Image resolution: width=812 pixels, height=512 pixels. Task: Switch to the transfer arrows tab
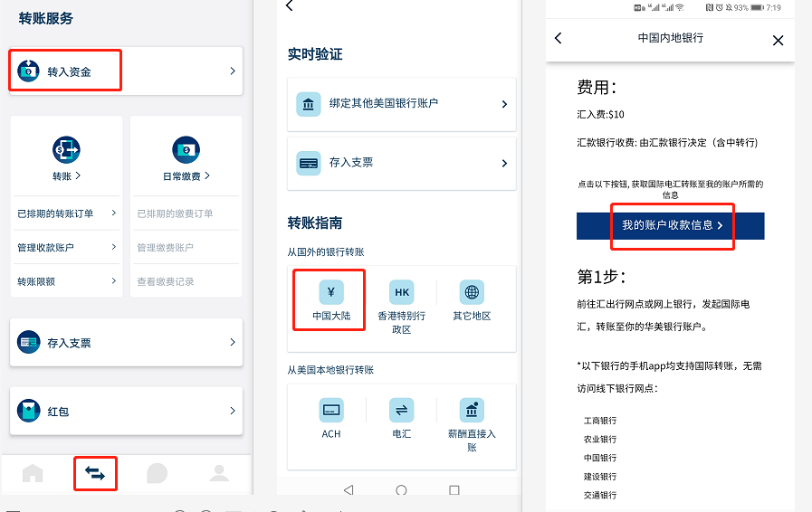coord(95,473)
